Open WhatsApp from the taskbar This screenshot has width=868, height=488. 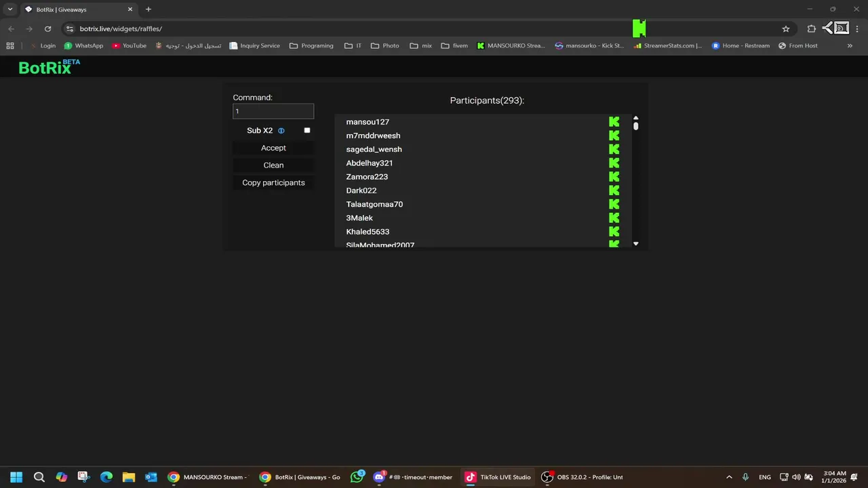357,477
